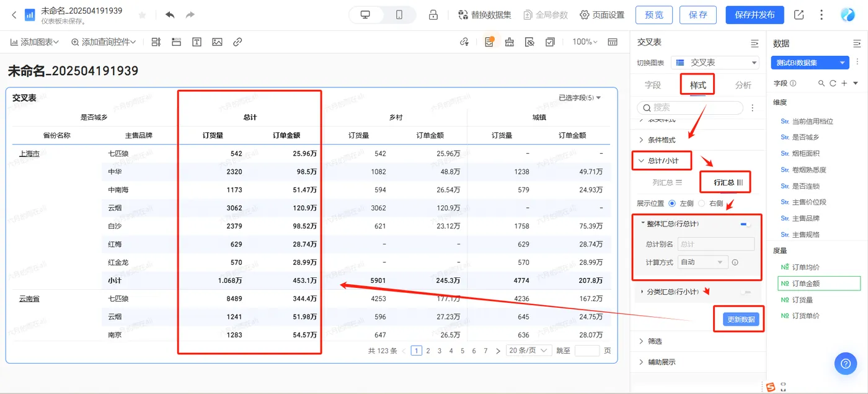Open the blue help question-mark button

point(846,364)
